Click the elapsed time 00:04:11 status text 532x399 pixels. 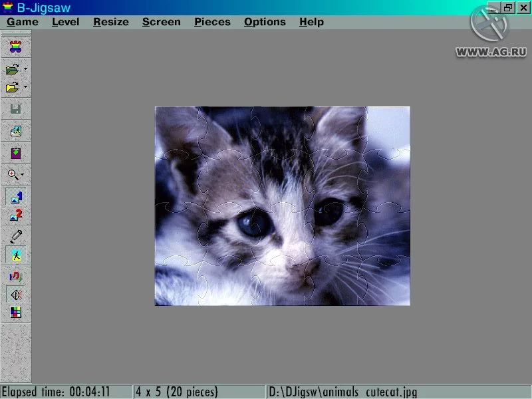[56, 392]
